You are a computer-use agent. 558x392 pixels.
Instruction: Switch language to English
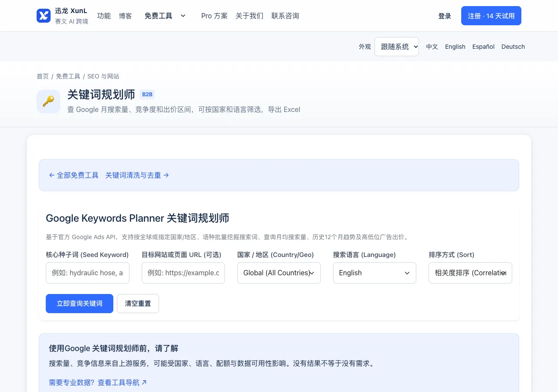pos(455,47)
